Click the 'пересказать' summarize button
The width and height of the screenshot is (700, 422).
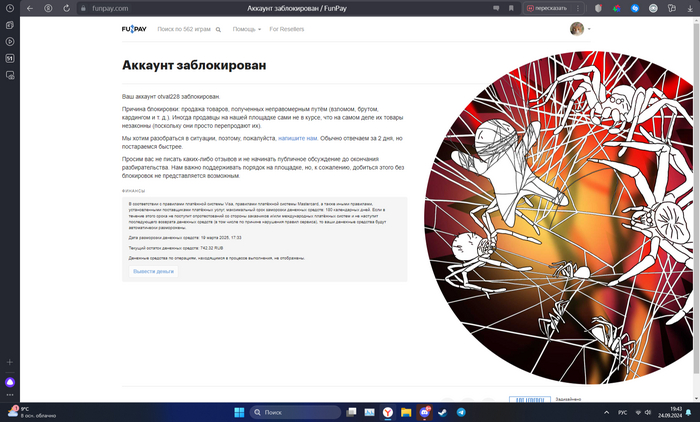[x=547, y=8]
